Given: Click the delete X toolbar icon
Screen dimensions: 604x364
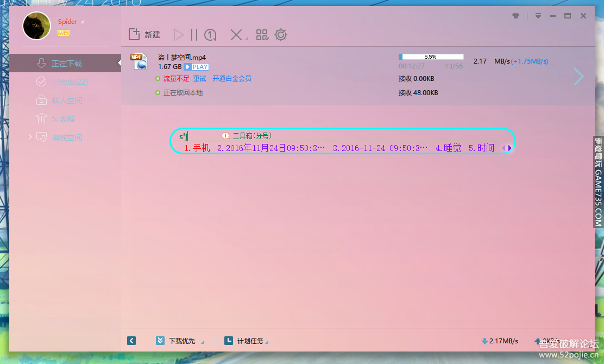Looking at the screenshot, I should 236,35.
